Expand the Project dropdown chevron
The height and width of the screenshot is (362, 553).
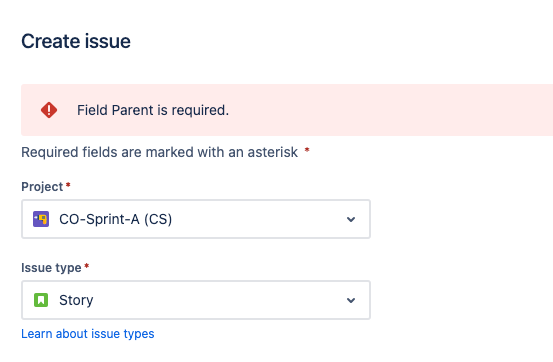point(351,219)
